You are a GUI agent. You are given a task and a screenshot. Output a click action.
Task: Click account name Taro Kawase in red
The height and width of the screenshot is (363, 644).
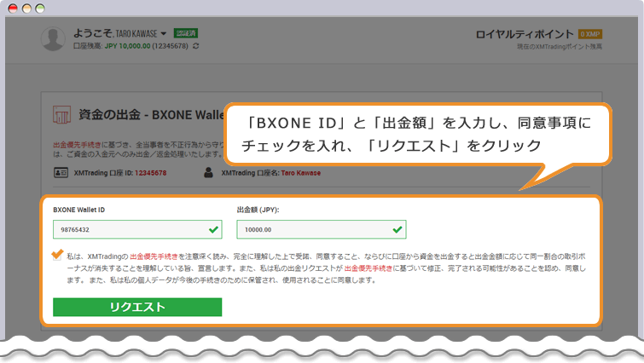tap(300, 173)
